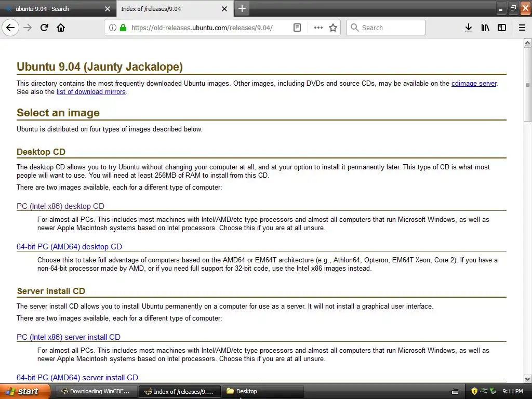532x399 pixels.
Task: Reload the current page
Action: [44, 28]
